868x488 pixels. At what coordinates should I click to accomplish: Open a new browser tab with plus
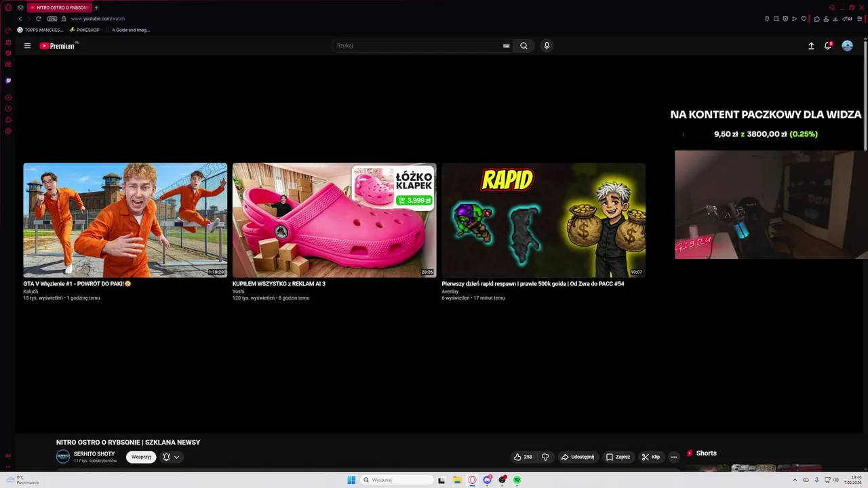[96, 7]
